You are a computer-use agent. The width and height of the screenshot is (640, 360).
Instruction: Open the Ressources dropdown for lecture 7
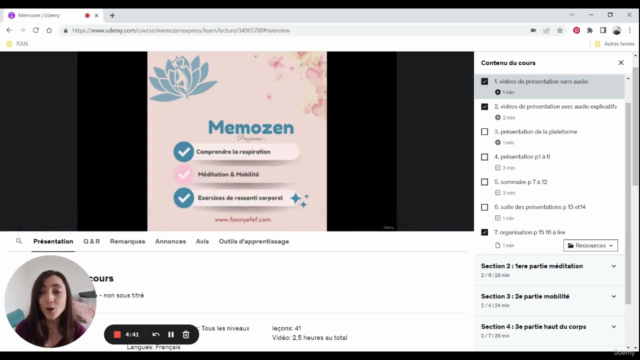pyautogui.click(x=590, y=245)
